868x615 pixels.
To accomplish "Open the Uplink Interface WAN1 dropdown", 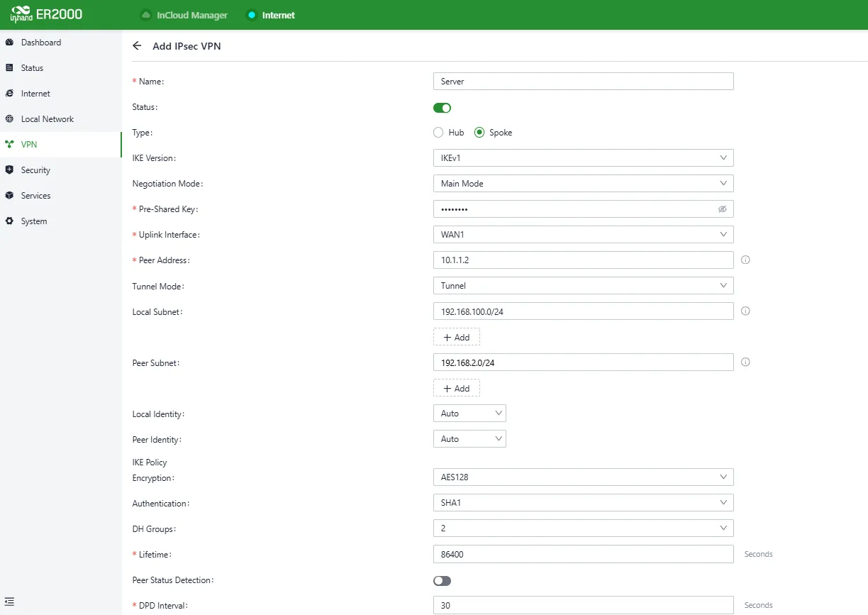I will 583,235.
